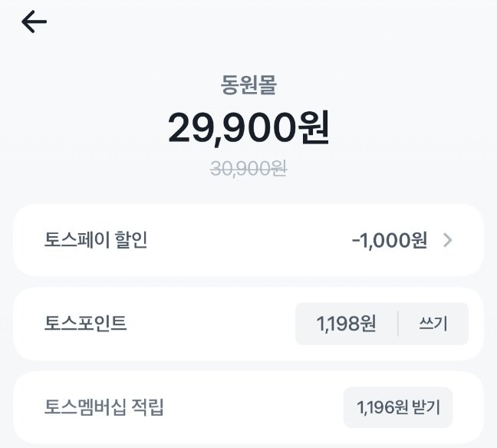Screen dimensions: 497x448
Task: Tap the -1,000원 discount amount
Action: (x=389, y=240)
